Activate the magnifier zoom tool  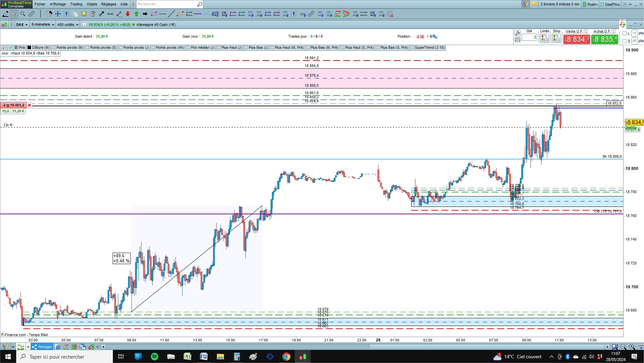[23, 14]
